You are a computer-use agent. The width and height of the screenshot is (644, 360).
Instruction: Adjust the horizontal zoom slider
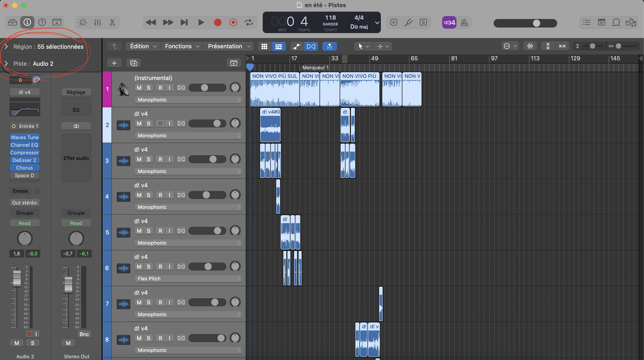click(626, 46)
